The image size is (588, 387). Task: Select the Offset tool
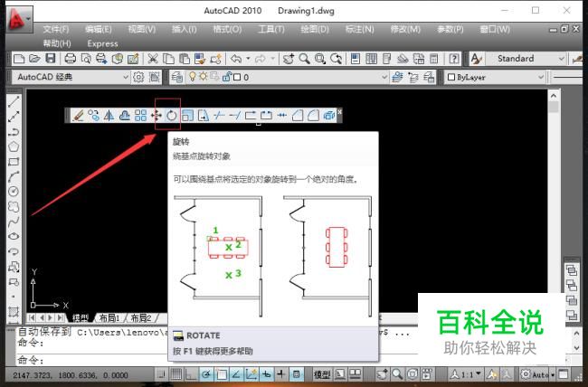click(125, 116)
